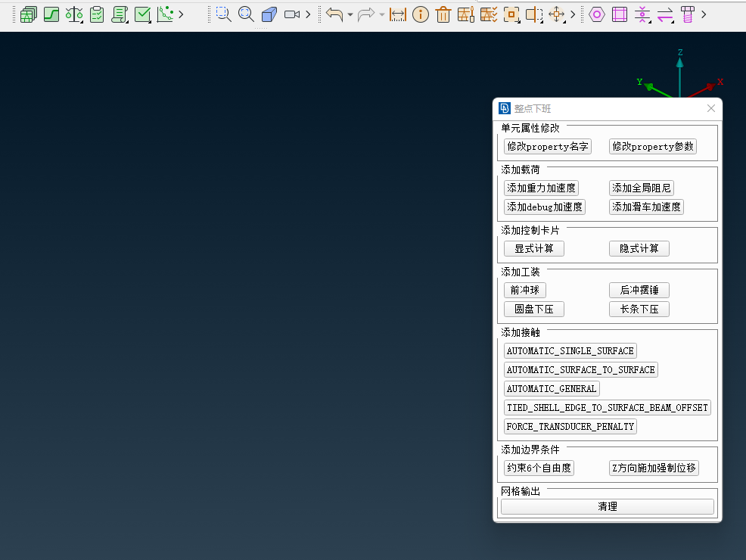Add AUTOMATIC_SINGLE_SURFACE contact
The width and height of the screenshot is (746, 560).
click(x=570, y=350)
